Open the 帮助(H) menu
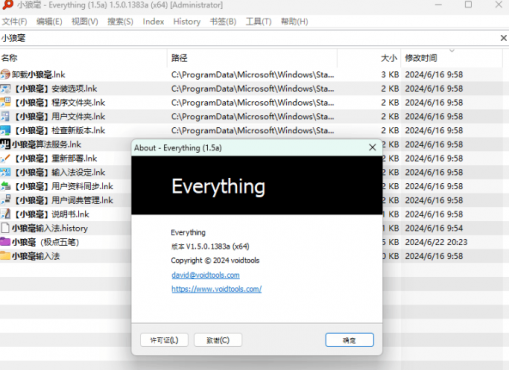This screenshot has height=370, width=509. tap(294, 22)
